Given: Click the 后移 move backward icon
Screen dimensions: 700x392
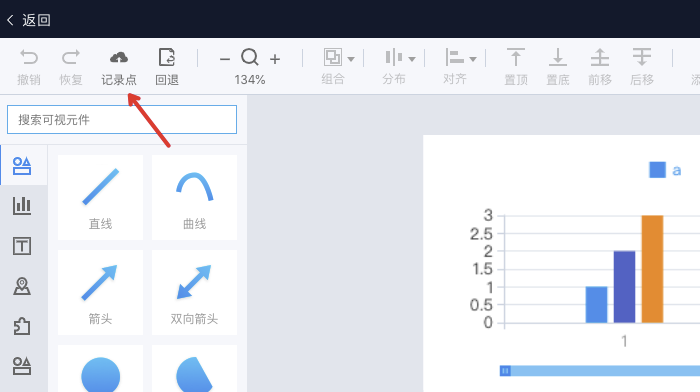Looking at the screenshot, I should tap(642, 57).
